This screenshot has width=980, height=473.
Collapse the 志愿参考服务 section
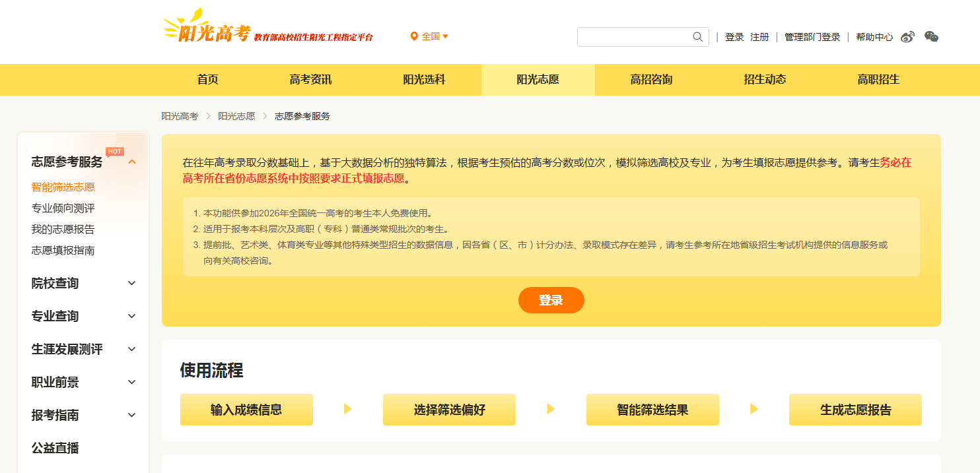[132, 162]
